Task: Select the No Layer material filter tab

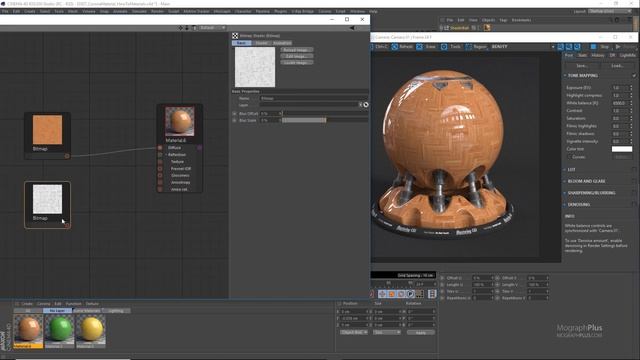Action: pos(57,311)
